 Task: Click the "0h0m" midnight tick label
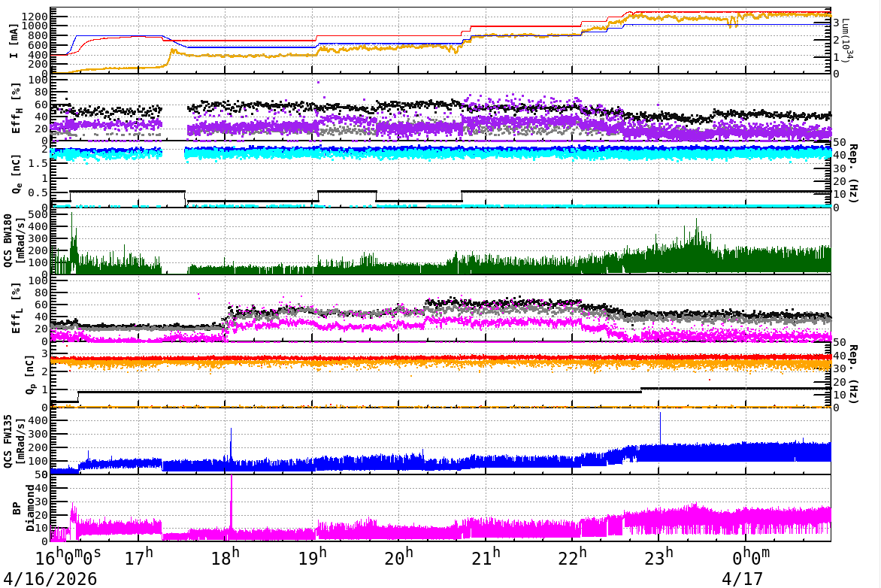coord(751,558)
